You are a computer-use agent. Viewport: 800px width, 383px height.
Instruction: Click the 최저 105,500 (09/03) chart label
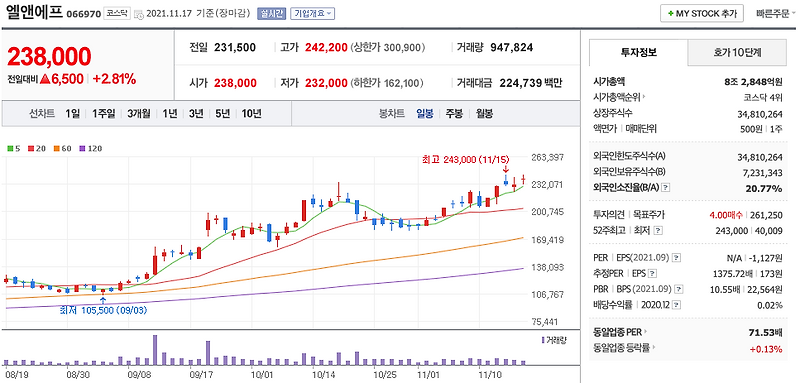tap(104, 310)
